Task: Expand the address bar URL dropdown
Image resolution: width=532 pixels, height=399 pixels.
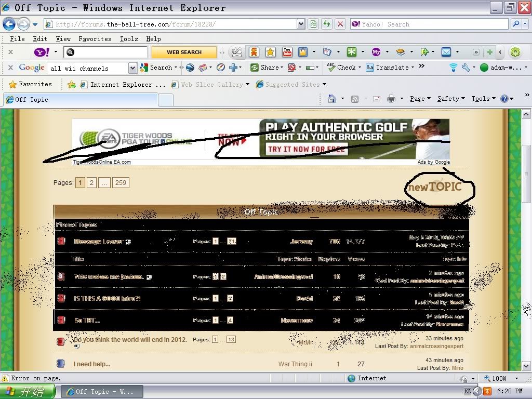Action: click(x=301, y=24)
